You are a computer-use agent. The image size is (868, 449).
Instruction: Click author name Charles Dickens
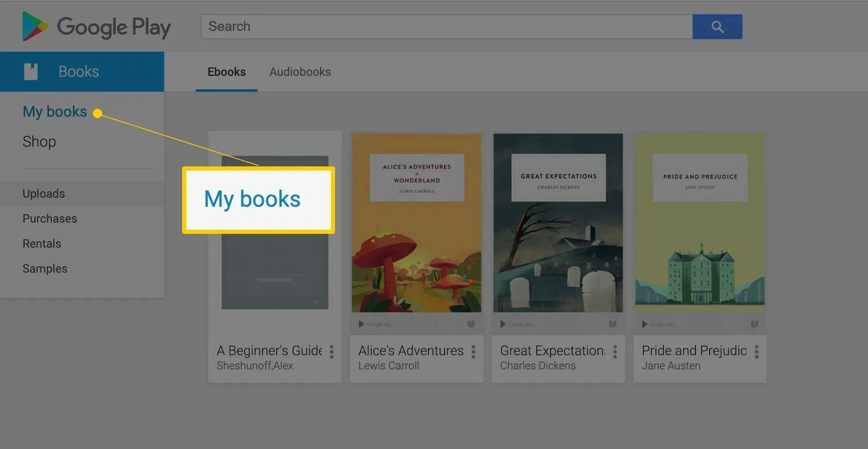click(x=538, y=366)
